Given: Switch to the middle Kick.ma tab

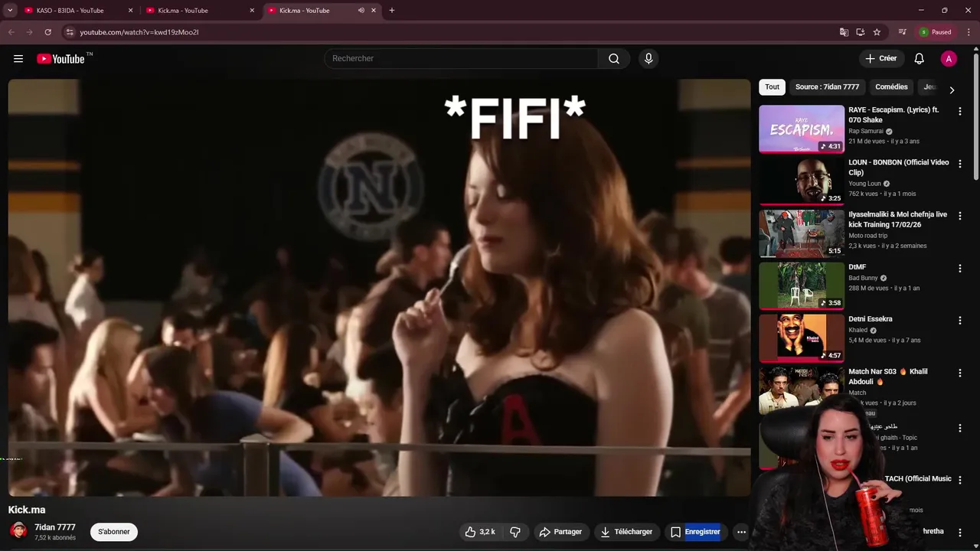Looking at the screenshot, I should point(199,11).
